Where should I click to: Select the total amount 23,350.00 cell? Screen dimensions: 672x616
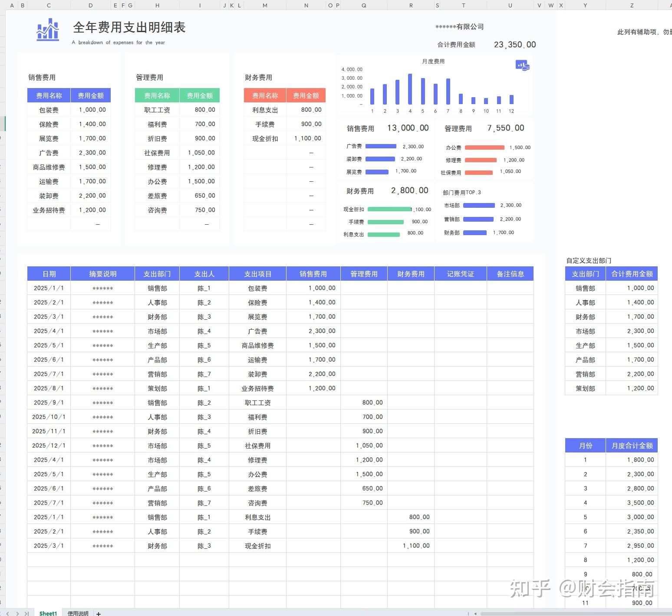515,45
